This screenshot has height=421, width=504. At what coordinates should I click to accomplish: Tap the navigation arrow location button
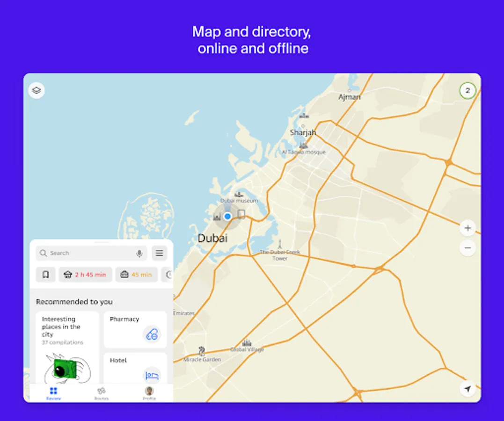tap(467, 389)
